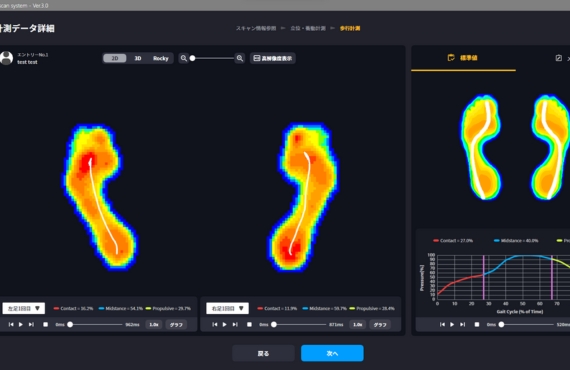The width and height of the screenshot is (570, 370).
Task: Open the left foot グラフ graph
Action: [x=176, y=324]
